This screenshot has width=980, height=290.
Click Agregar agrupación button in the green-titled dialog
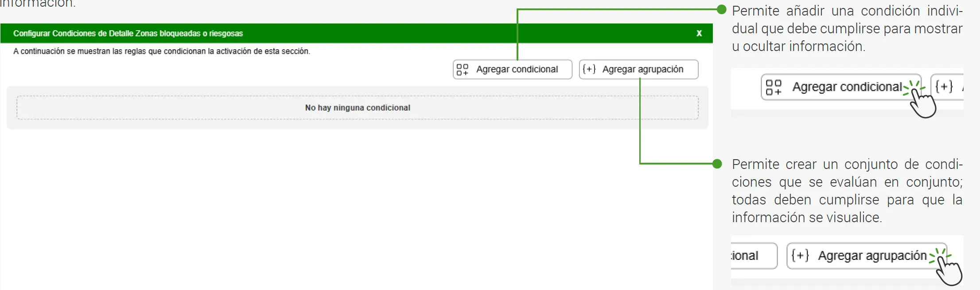click(x=639, y=70)
